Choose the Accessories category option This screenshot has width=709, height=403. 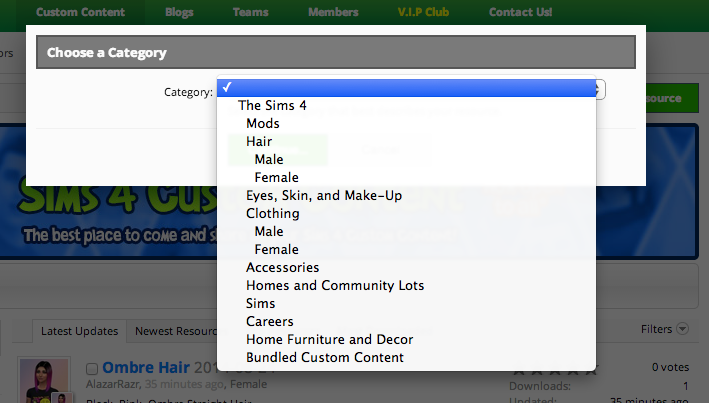pyautogui.click(x=406, y=267)
